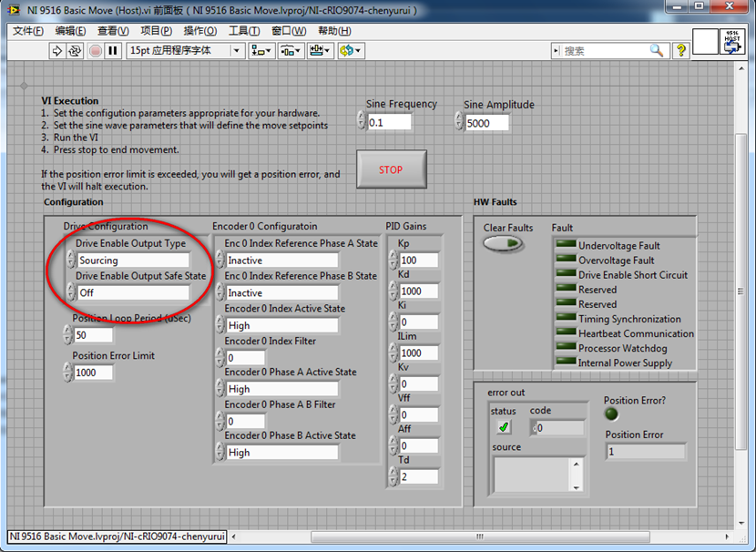Viewport: 756px width, 552px height.
Task: Click the search magnifier icon
Action: tap(657, 50)
